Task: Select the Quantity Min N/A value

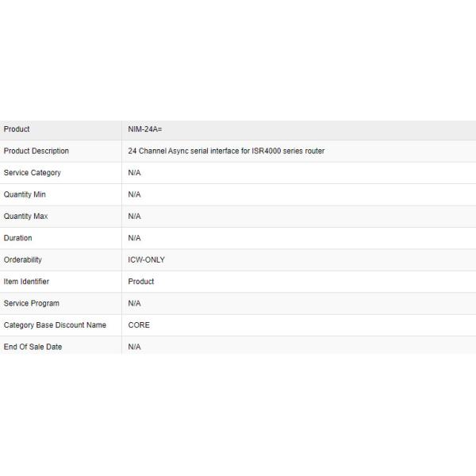Action: pos(135,194)
